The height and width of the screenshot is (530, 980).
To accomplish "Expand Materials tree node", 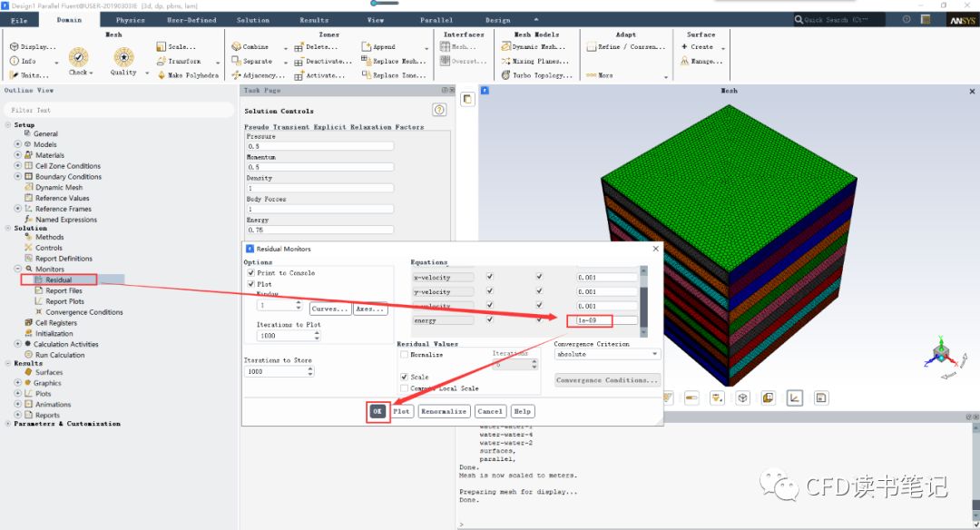I will coord(18,155).
